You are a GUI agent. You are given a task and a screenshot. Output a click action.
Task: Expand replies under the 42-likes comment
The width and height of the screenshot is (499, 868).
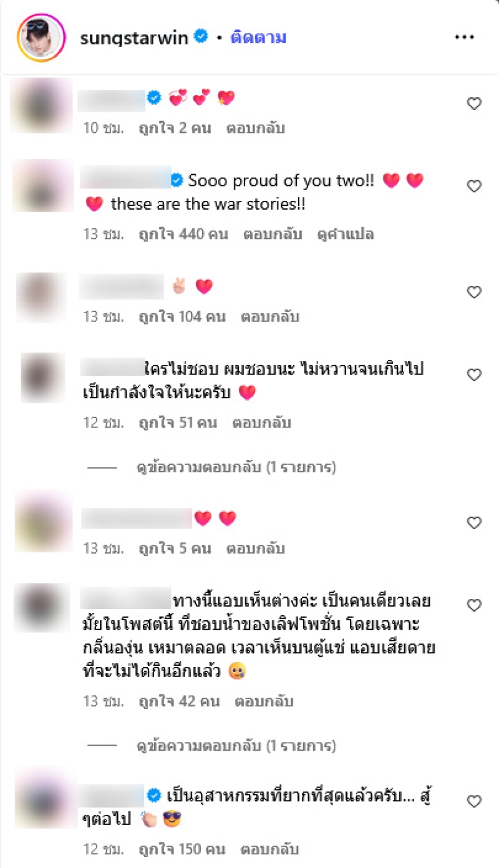coord(236,745)
